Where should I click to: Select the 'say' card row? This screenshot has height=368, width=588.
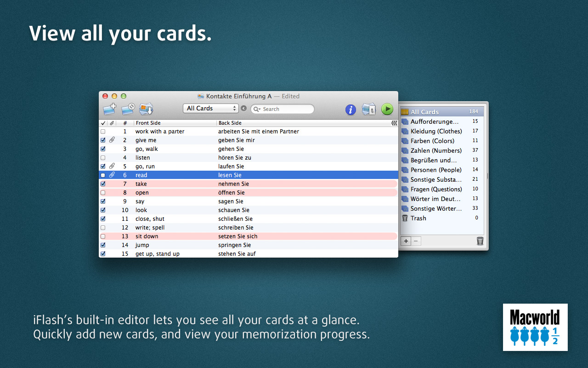[249, 201]
